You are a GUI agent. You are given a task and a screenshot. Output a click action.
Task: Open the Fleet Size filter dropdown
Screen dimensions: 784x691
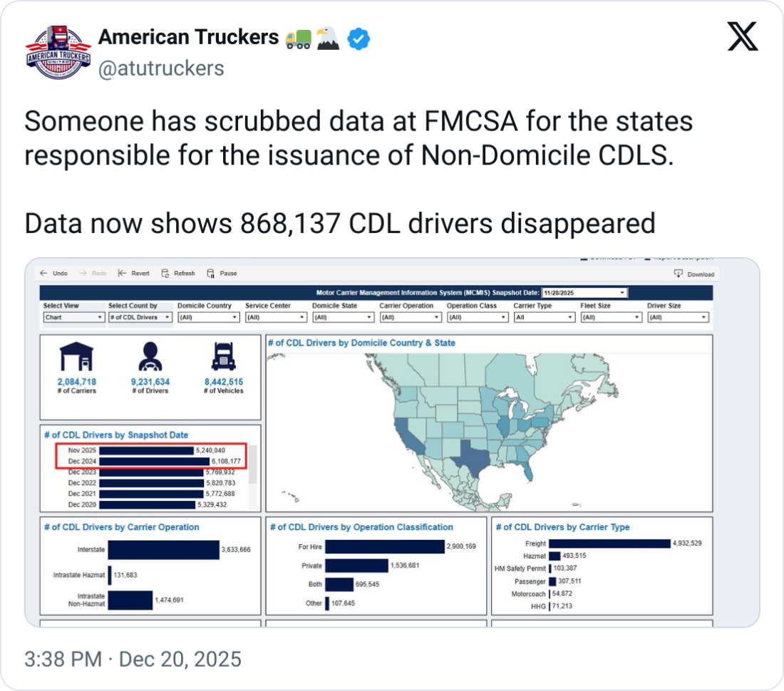(x=611, y=317)
